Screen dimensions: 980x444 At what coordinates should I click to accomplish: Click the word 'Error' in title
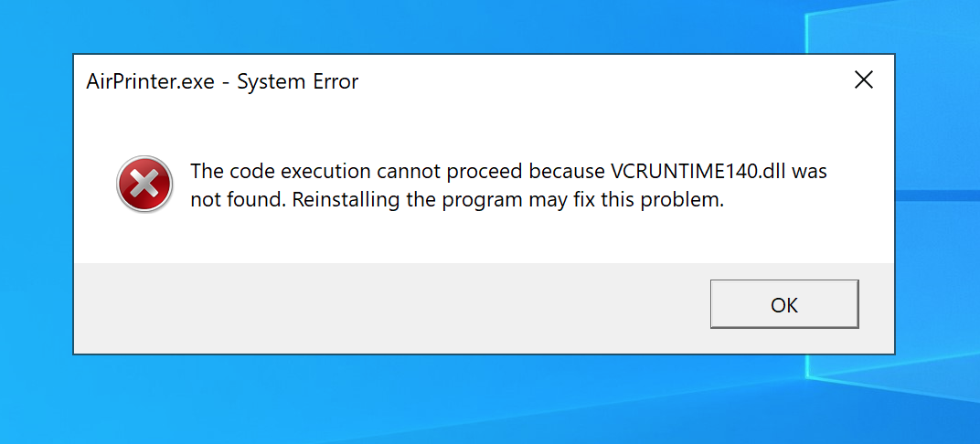coord(336,82)
